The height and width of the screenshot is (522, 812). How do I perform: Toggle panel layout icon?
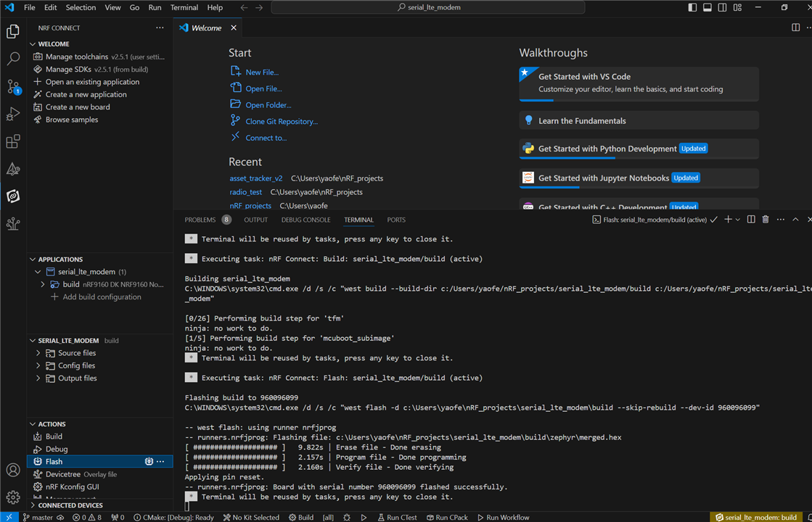708,7
